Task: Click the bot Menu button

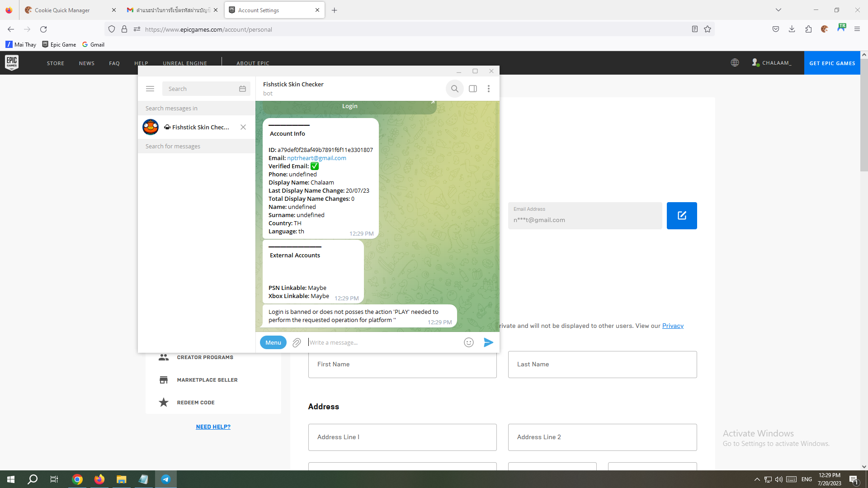Action: pyautogui.click(x=273, y=342)
